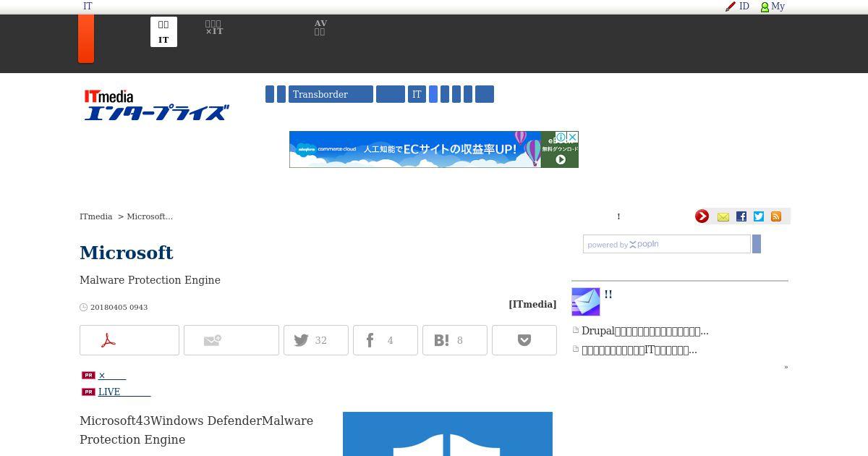Click the mail notification button
This screenshot has height=456, width=868.
pyautogui.click(x=231, y=340)
